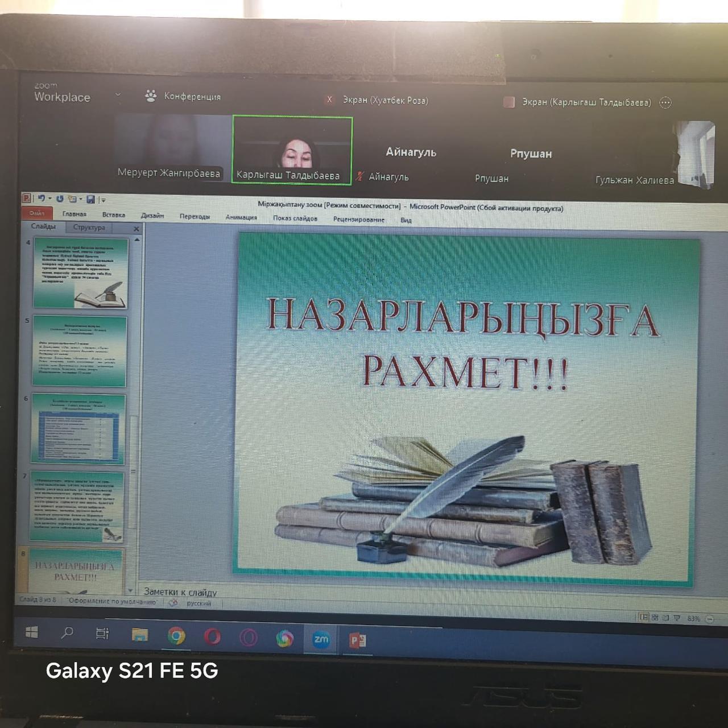Close the slides thumbnail pane
The width and height of the screenshot is (728, 728).
point(136,229)
